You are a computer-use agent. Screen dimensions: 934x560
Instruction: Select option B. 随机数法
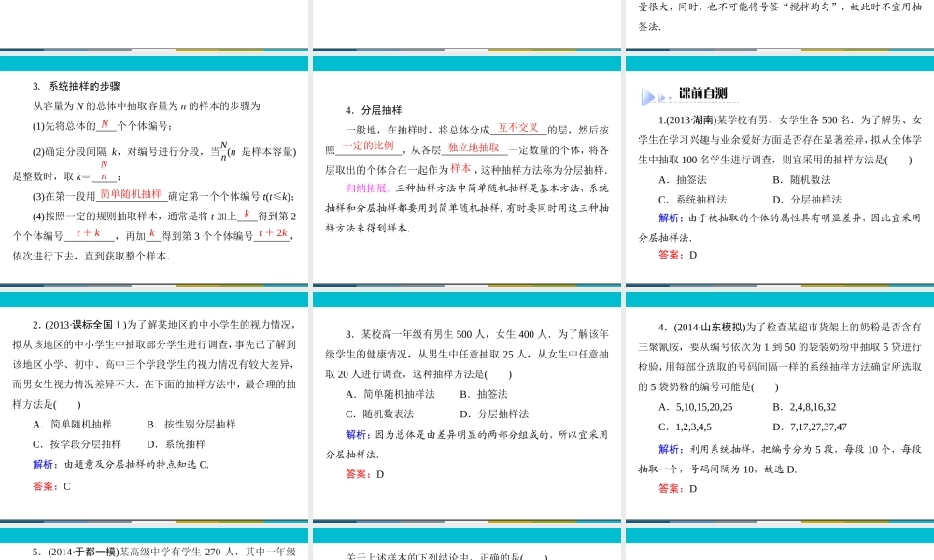pyautogui.click(x=801, y=180)
